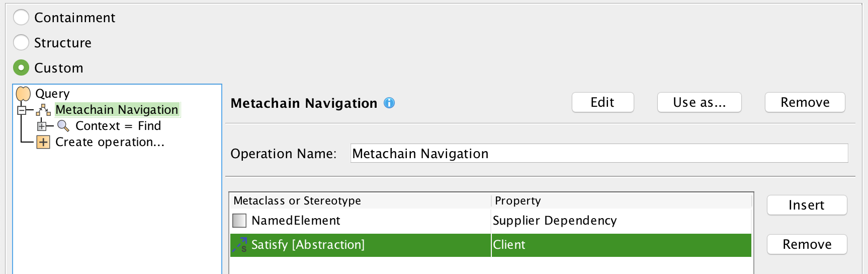
Task: Select the Metachain Navigation tree item
Action: (x=117, y=110)
